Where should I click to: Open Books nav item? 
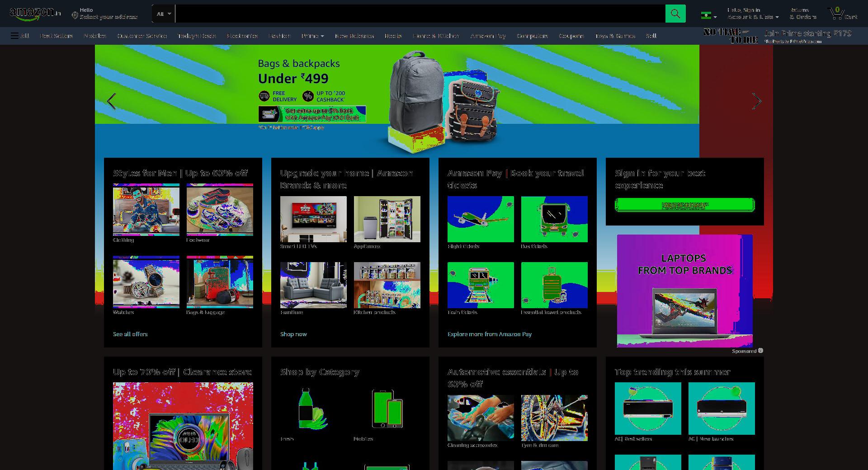click(393, 36)
